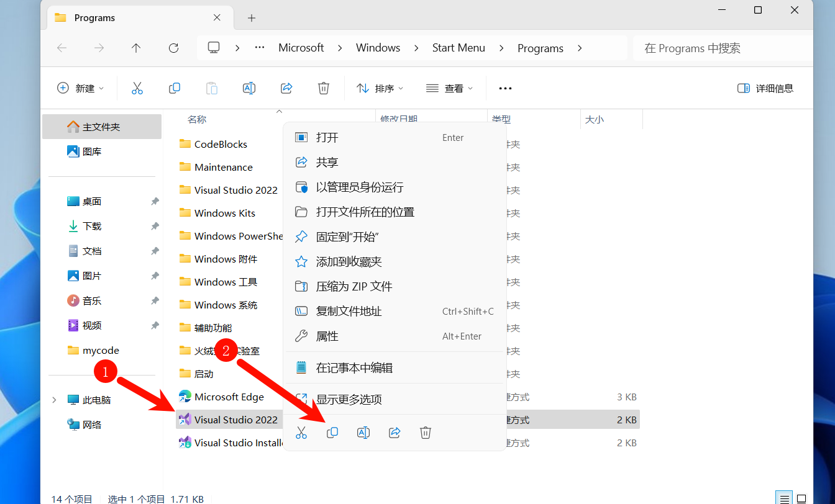Viewport: 835px width, 504px height.
Task: Click the Delete trash icon in the toolbar
Action: click(324, 88)
